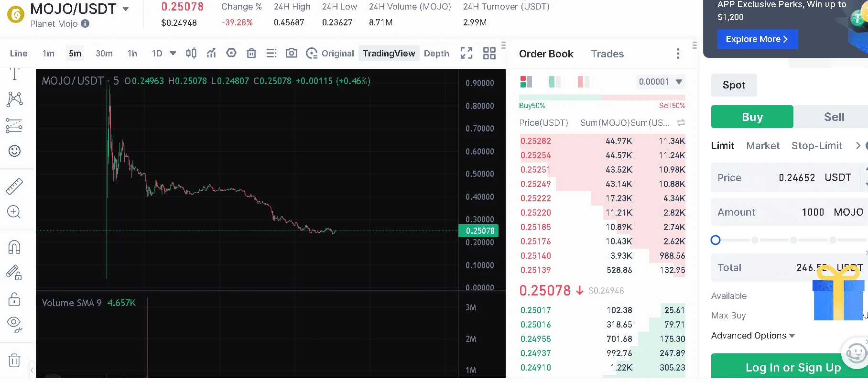Select the zoom-in magnifier tool

point(14,212)
